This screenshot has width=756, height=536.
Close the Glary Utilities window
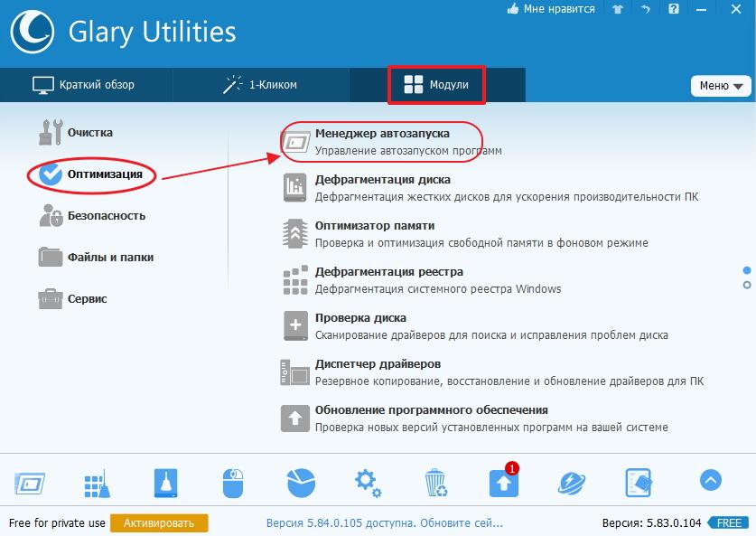pyautogui.click(x=736, y=9)
